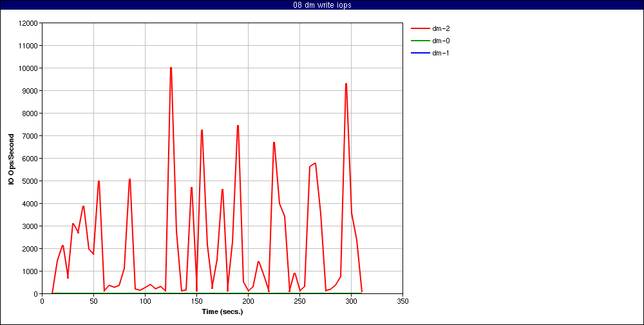Click the 7000 y-axis tick value

coord(31,136)
